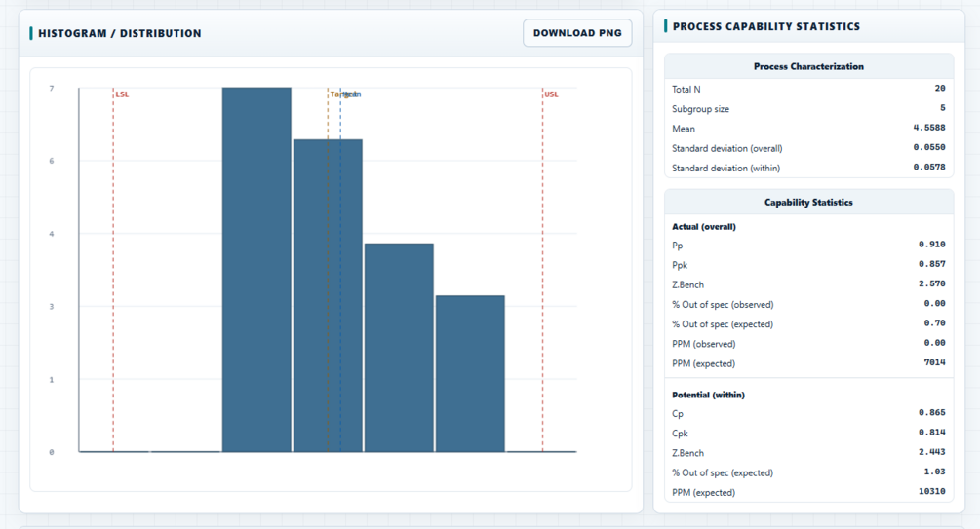Click the Download PNG button

[577, 33]
